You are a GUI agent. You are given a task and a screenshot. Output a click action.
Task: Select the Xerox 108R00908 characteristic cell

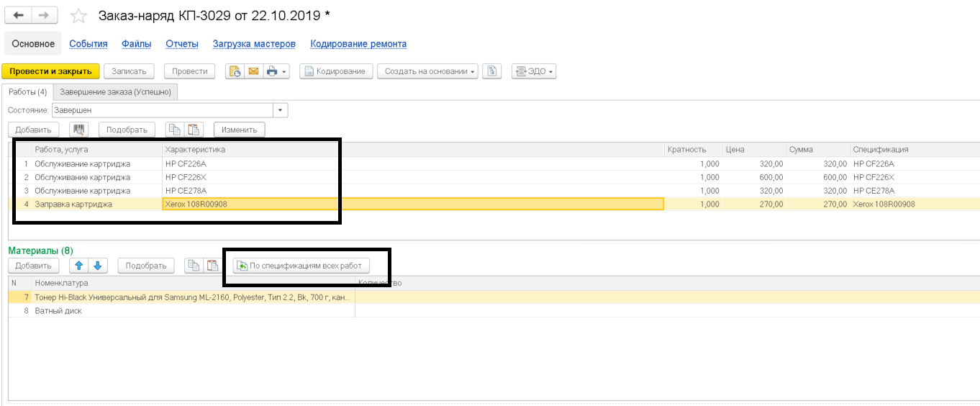coord(412,204)
